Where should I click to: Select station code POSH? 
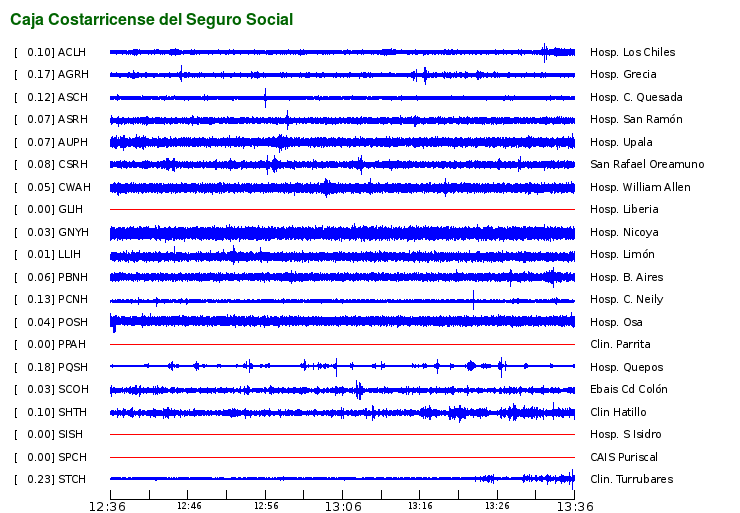pyautogui.click(x=73, y=323)
